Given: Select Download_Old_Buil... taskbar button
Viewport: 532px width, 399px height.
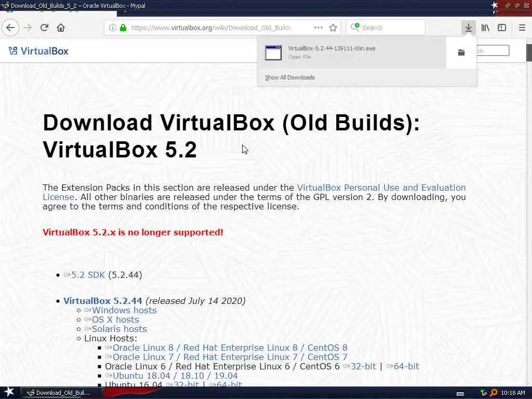Looking at the screenshot, I should point(61,393).
